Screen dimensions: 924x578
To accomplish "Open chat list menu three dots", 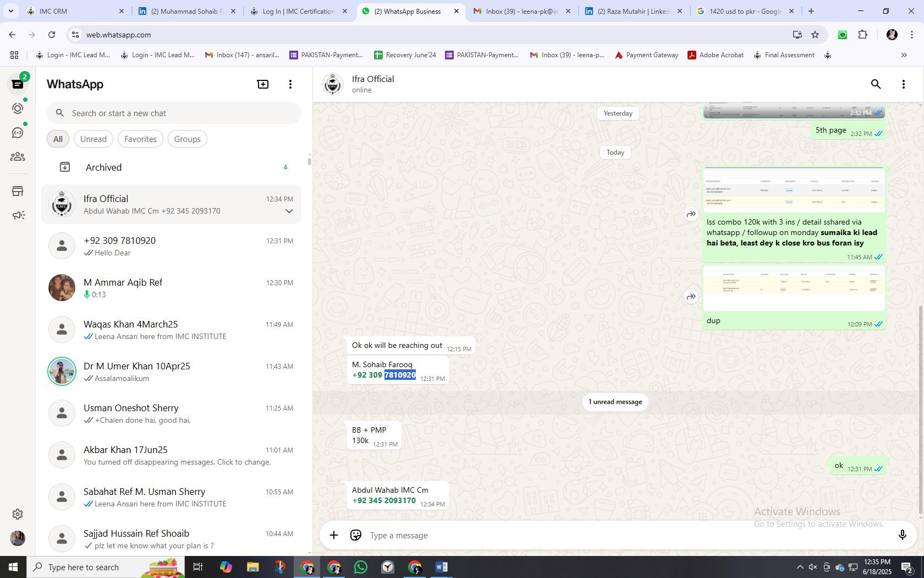I will 290,84.
